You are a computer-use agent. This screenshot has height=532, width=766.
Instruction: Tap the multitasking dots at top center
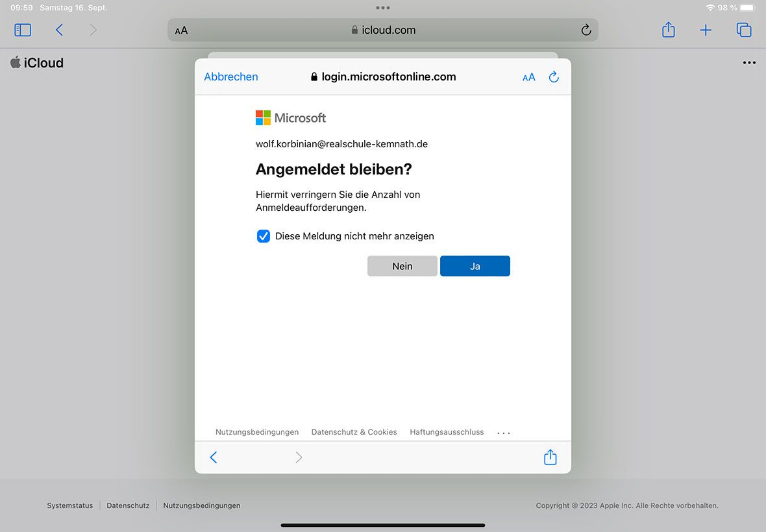(x=383, y=8)
